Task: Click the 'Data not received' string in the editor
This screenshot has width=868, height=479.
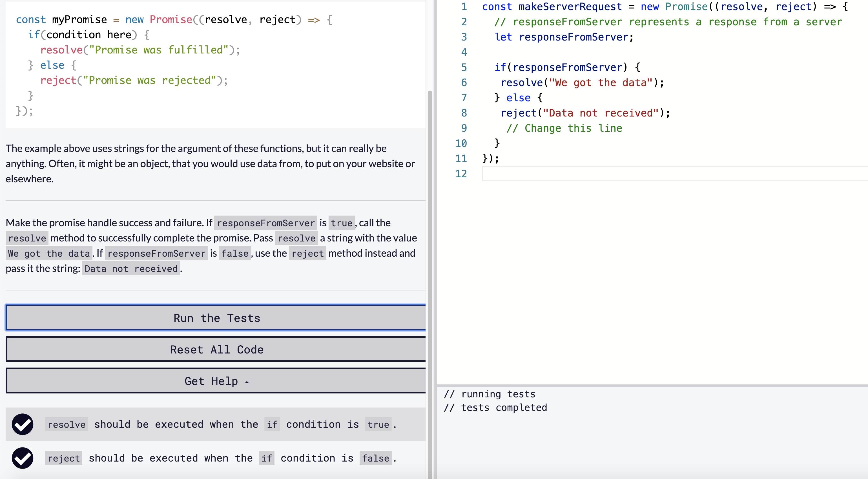Action: 601,113
